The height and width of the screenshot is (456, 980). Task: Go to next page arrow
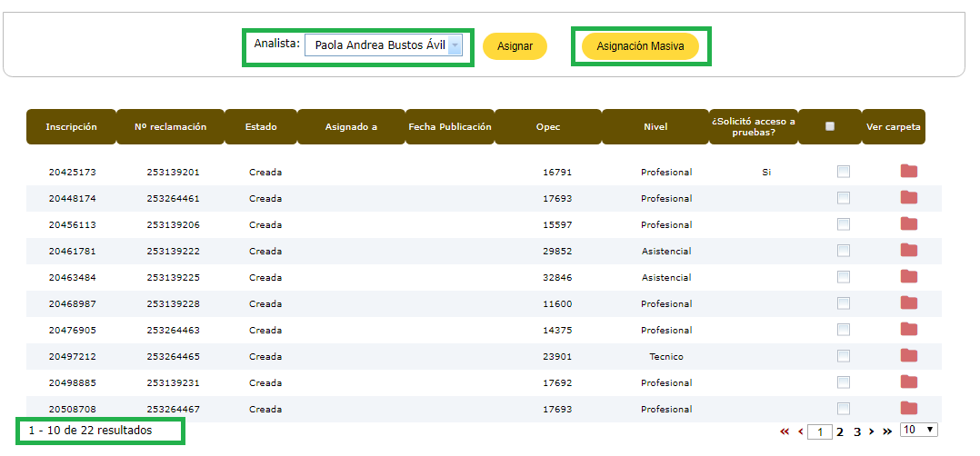click(872, 432)
